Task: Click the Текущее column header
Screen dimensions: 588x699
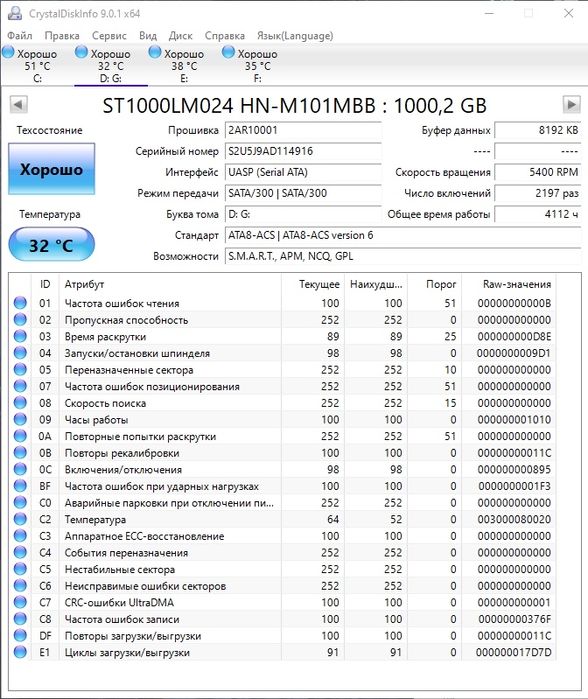Action: click(313, 284)
